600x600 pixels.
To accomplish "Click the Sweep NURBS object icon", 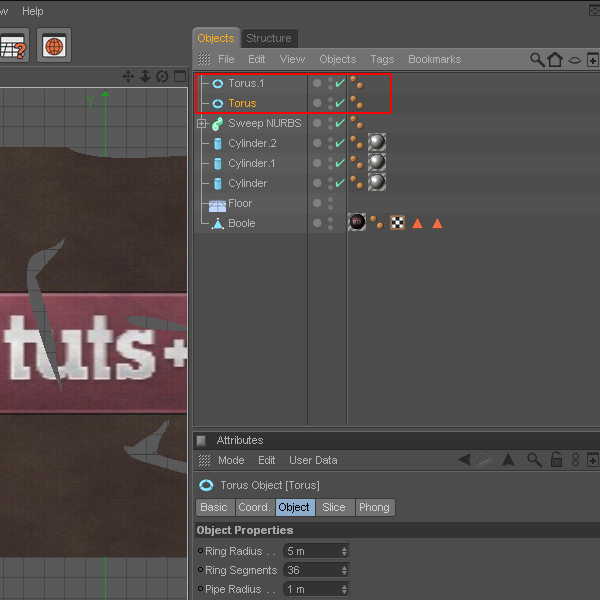I will [218, 123].
